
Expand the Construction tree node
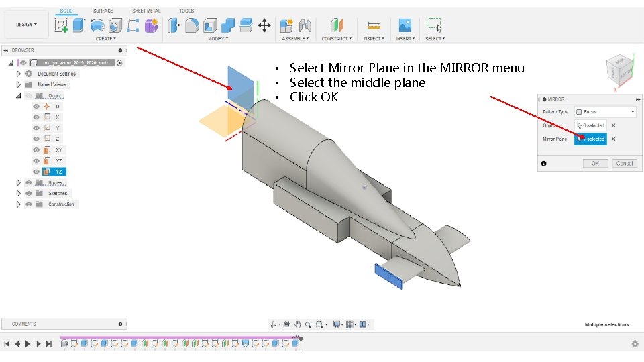coord(18,204)
